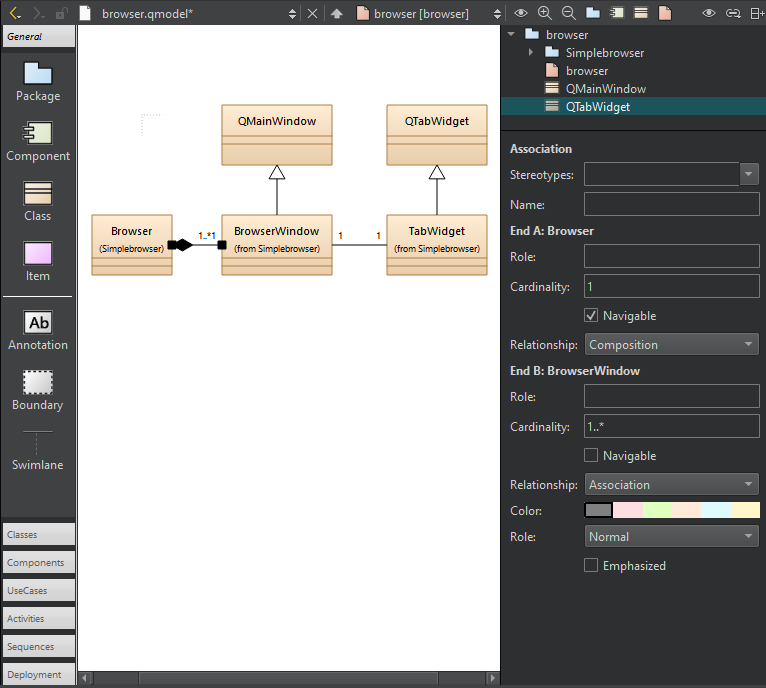The width and height of the screenshot is (766, 688).
Task: Select QMainWindow in the model tree
Action: tap(605, 89)
